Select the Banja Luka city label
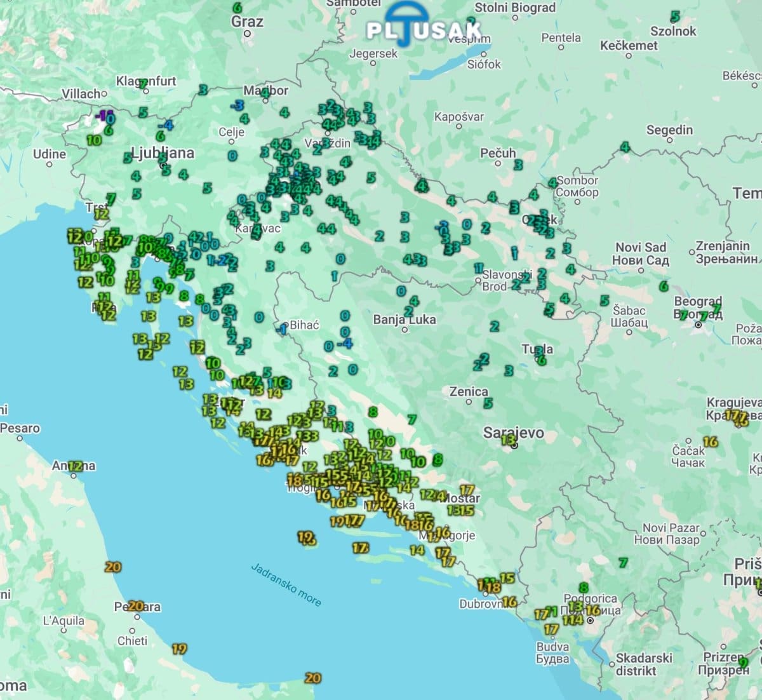The width and height of the screenshot is (762, 700). pyautogui.click(x=404, y=320)
